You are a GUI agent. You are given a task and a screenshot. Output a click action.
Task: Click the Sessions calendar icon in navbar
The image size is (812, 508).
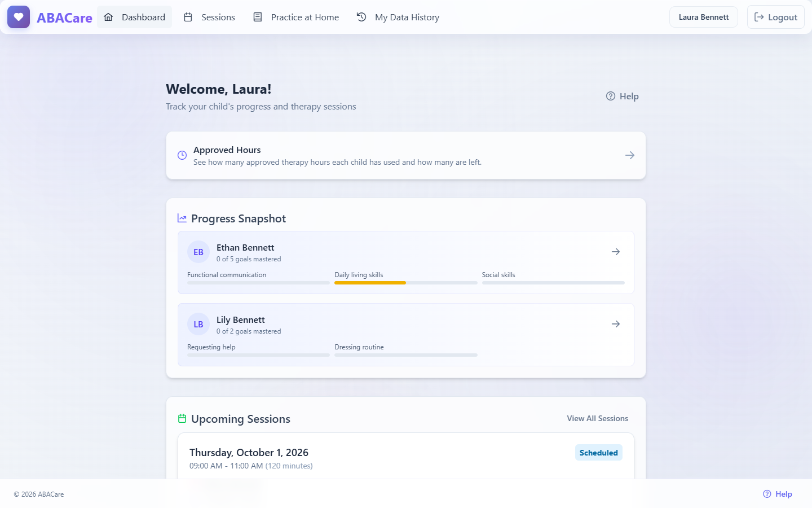(x=188, y=17)
